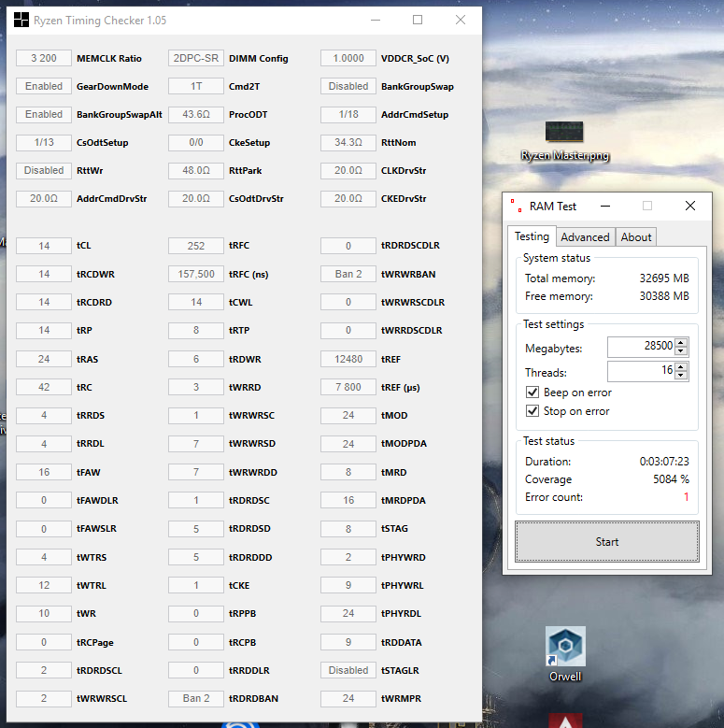Viewport: 724px width, 728px height.
Task: Click the RAM Test window title icon
Action: pyautogui.click(x=516, y=206)
